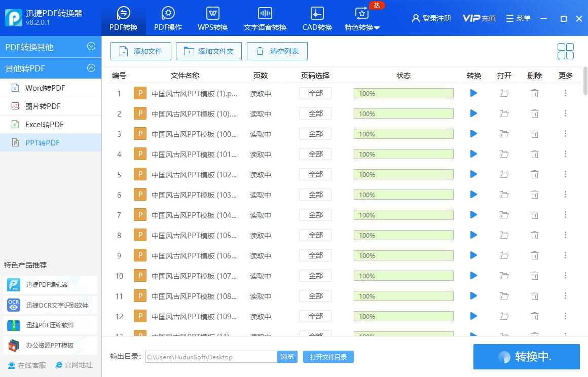Open output folder for row 2

coord(504,114)
